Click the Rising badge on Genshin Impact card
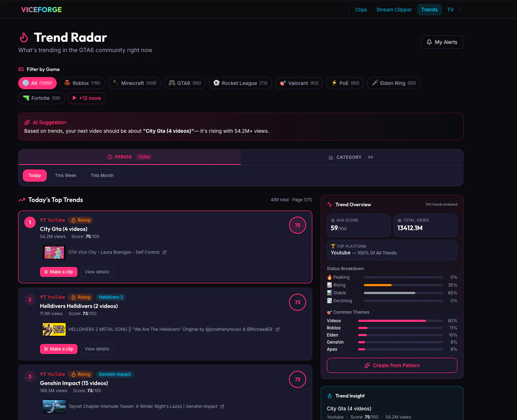The height and width of the screenshot is (420, 517). [x=81, y=374]
